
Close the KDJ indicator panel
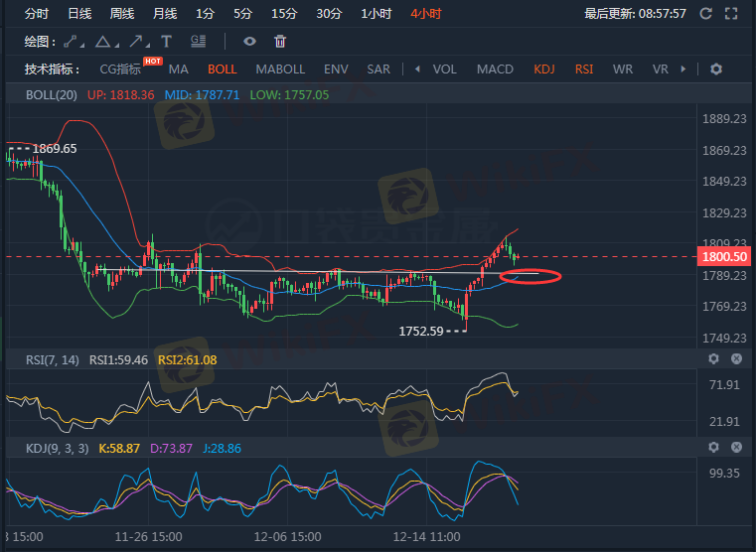click(x=736, y=449)
